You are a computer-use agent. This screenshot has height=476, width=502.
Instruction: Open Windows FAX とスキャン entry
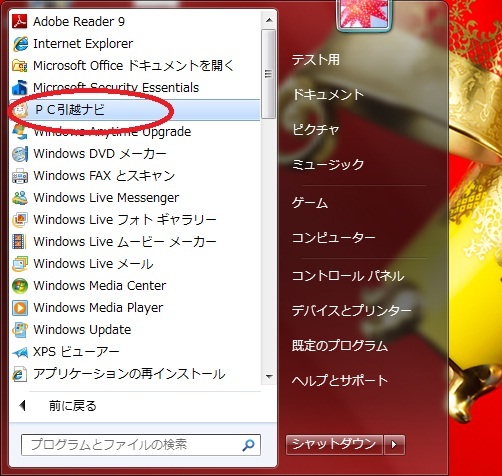click(104, 176)
